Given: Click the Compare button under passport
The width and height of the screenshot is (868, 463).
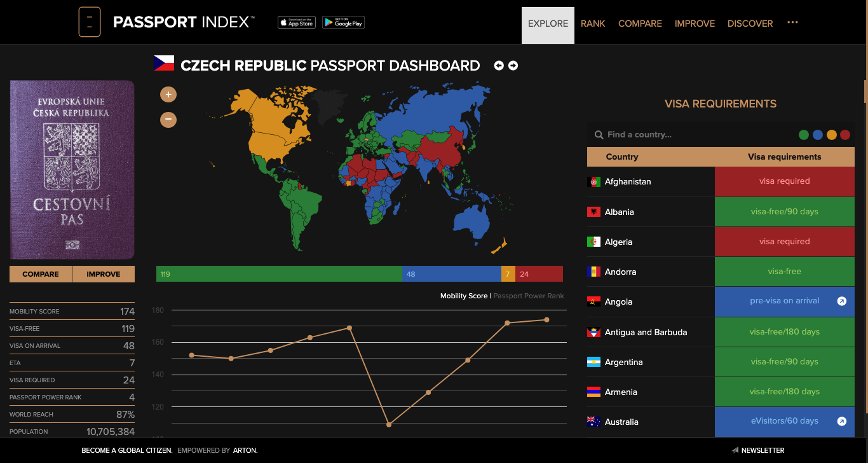Looking at the screenshot, I should pyautogui.click(x=41, y=274).
